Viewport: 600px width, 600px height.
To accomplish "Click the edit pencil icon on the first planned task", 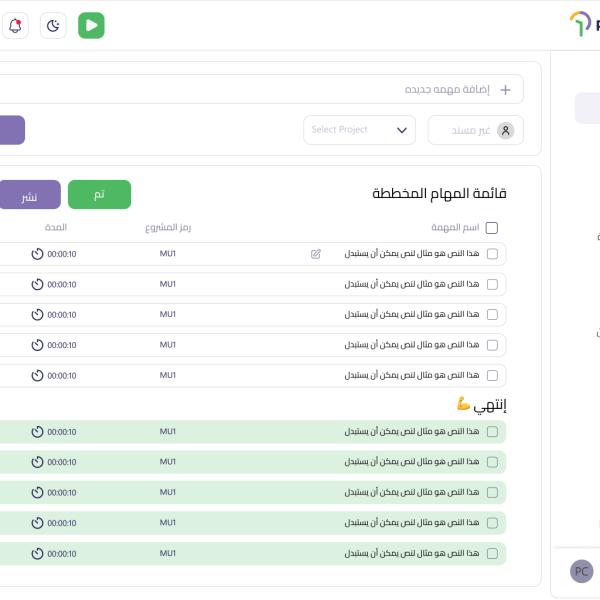I will pyautogui.click(x=316, y=254).
